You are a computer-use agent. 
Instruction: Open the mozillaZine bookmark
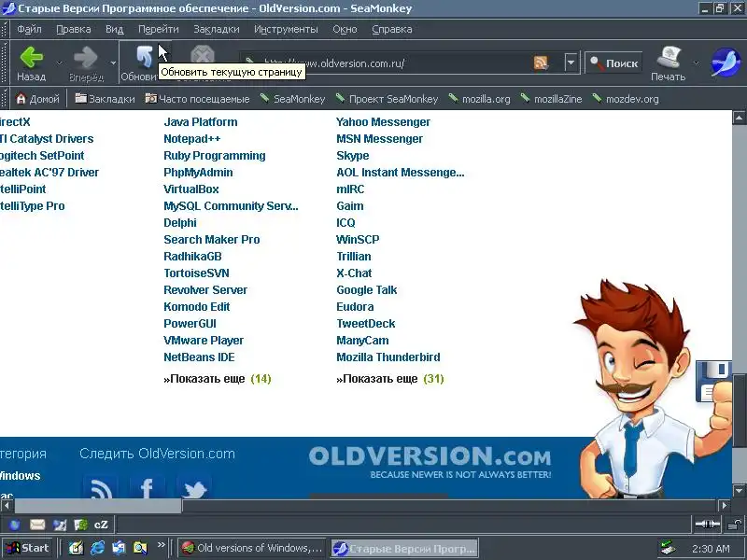(551, 99)
